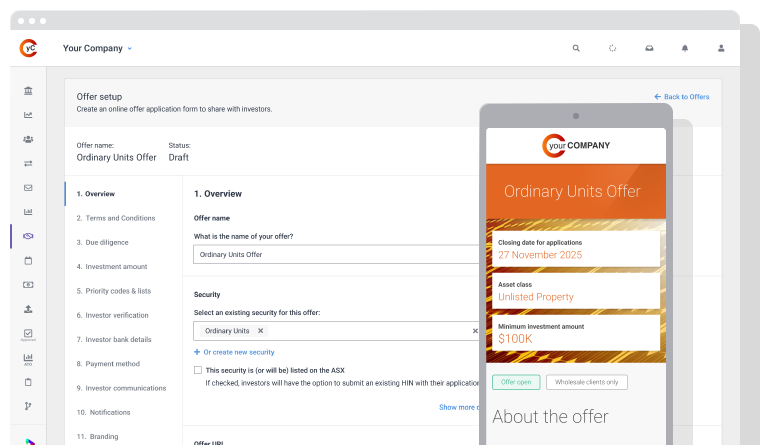The width and height of the screenshot is (770, 445).
Task: Click the Offer setup title
Action: (99, 97)
